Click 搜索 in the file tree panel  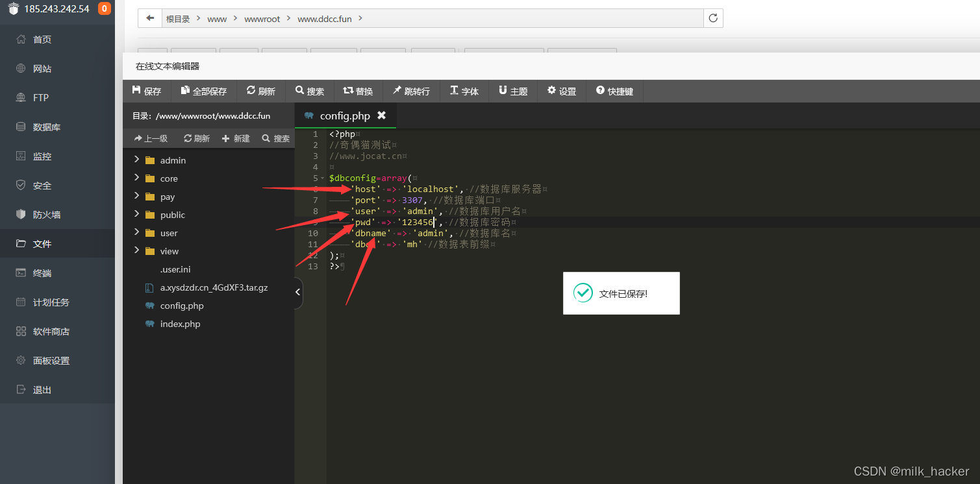276,138
